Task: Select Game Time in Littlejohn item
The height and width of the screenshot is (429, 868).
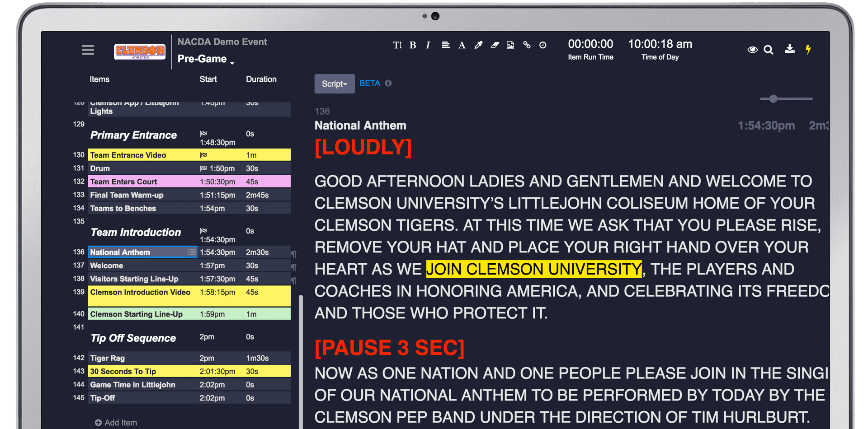Action: [189, 385]
